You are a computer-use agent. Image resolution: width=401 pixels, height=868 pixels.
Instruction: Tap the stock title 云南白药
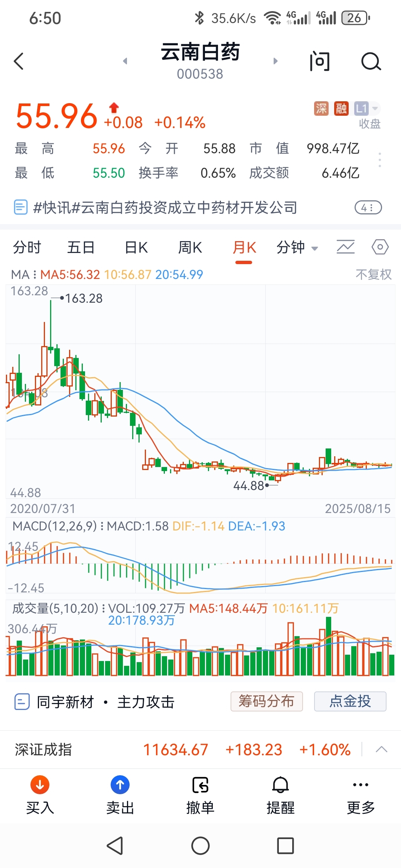click(200, 52)
